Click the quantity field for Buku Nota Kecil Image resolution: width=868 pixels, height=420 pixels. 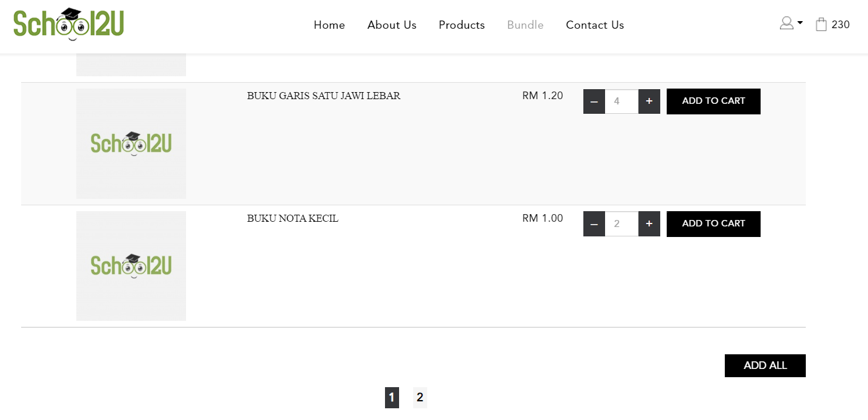tap(622, 224)
